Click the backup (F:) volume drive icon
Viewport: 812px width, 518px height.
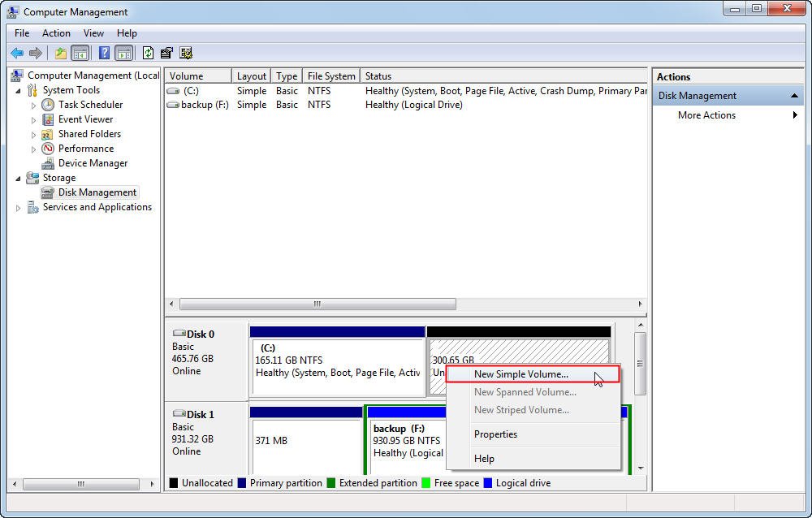click(173, 105)
